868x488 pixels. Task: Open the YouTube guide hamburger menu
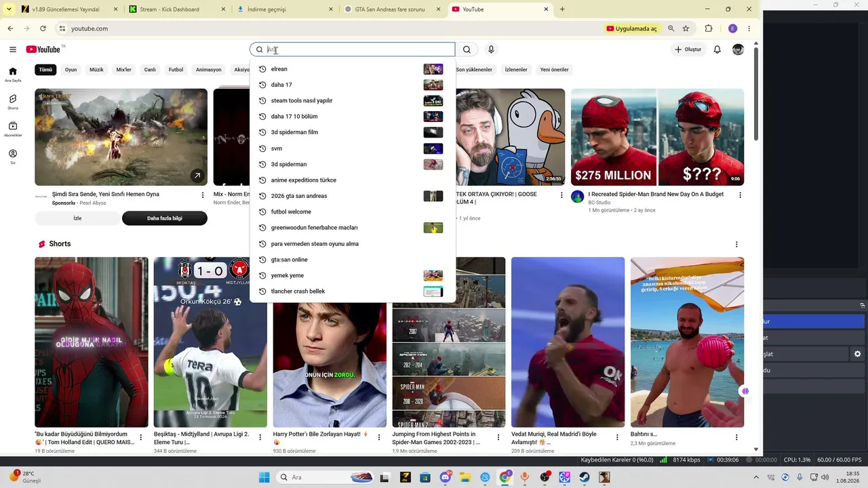(13, 49)
